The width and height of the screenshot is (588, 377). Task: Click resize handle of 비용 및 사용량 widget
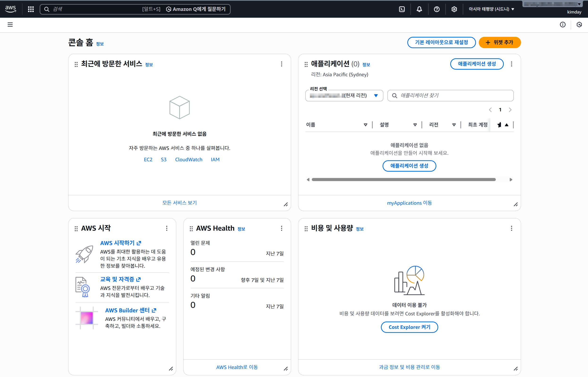516,369
